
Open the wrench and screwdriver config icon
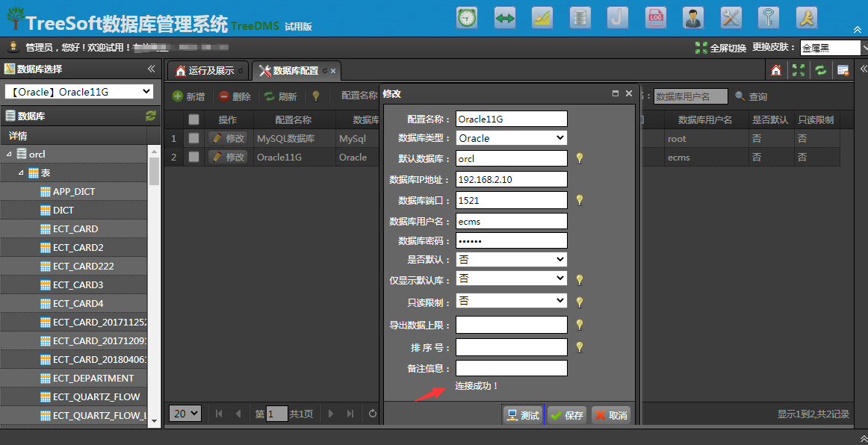pyautogui.click(x=731, y=18)
